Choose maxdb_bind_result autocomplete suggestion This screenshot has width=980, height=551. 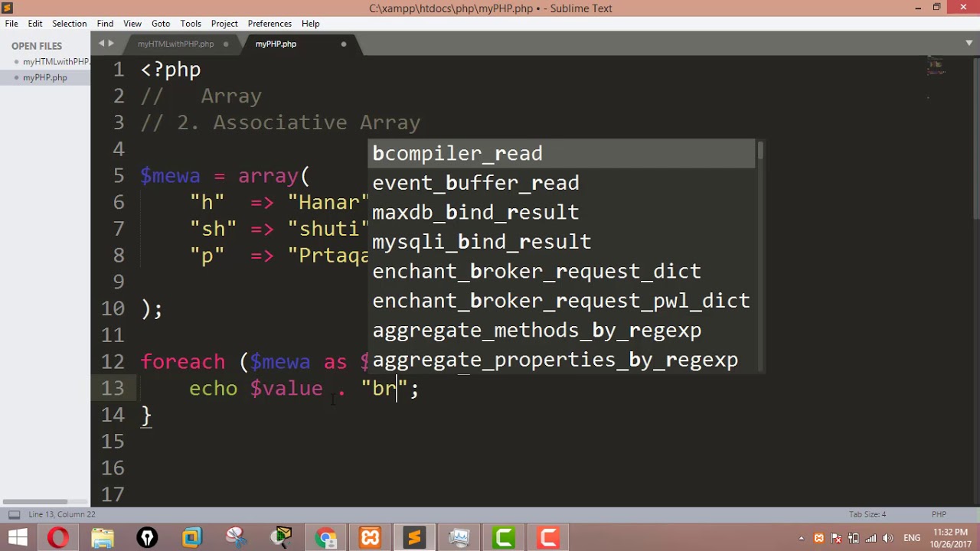[x=563, y=212]
